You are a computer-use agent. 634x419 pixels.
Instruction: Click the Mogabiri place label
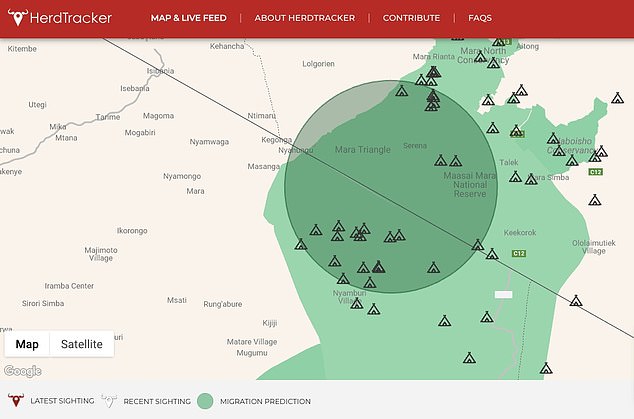140,133
